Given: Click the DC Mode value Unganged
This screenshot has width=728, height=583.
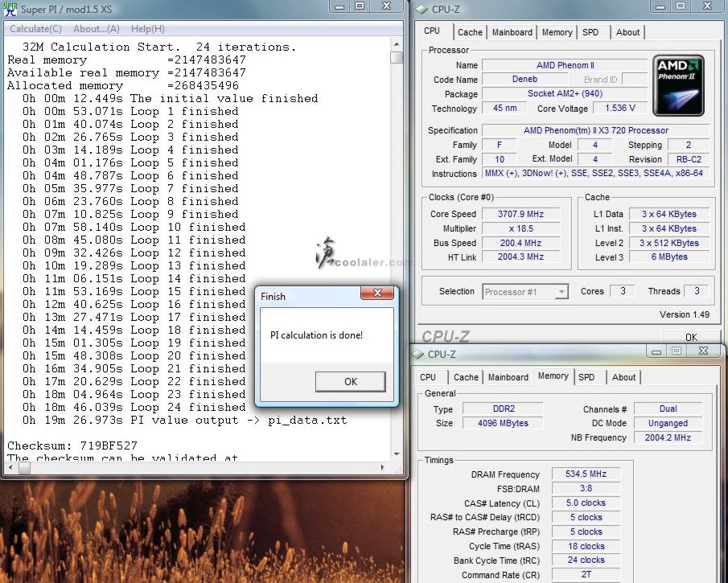Looking at the screenshot, I should (x=668, y=423).
